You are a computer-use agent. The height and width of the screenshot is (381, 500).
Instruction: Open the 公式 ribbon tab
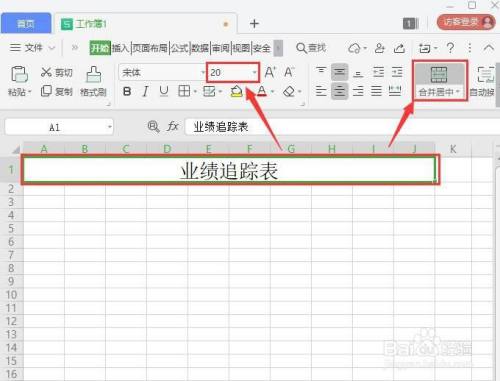point(180,48)
